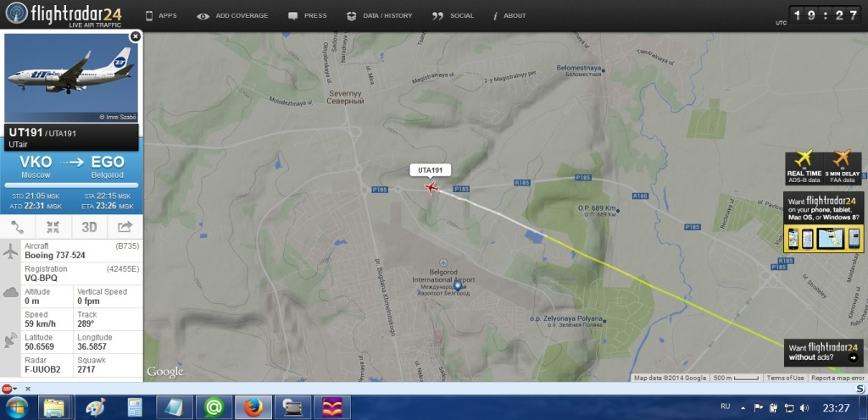
Task: Click the UTA191 map label
Action: pos(431,170)
